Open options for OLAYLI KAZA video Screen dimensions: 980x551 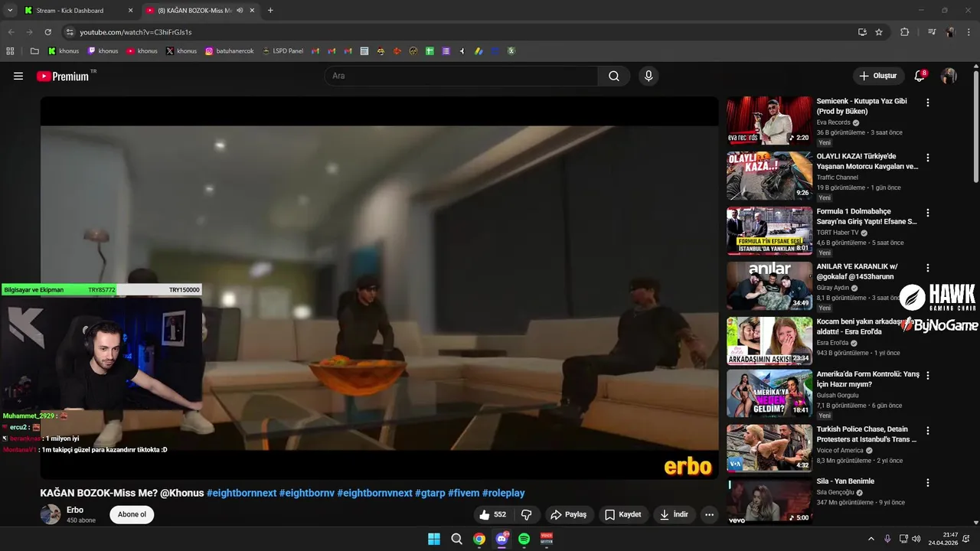(x=928, y=158)
